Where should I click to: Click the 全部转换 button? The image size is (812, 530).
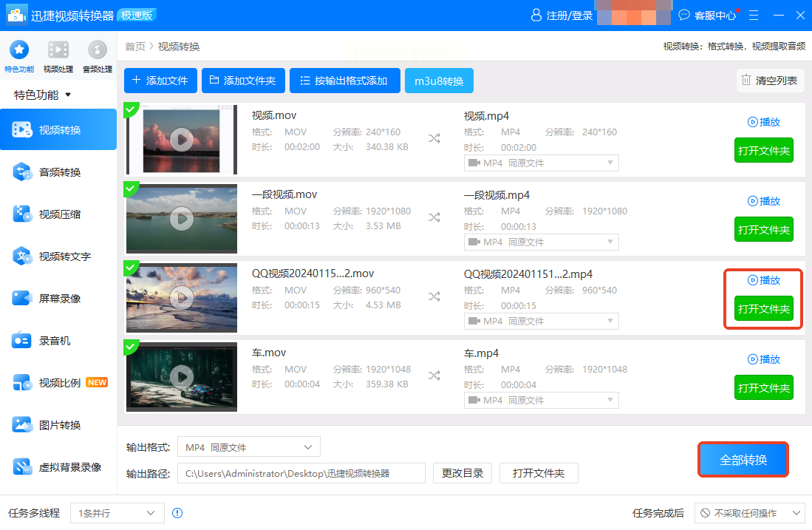743,460
